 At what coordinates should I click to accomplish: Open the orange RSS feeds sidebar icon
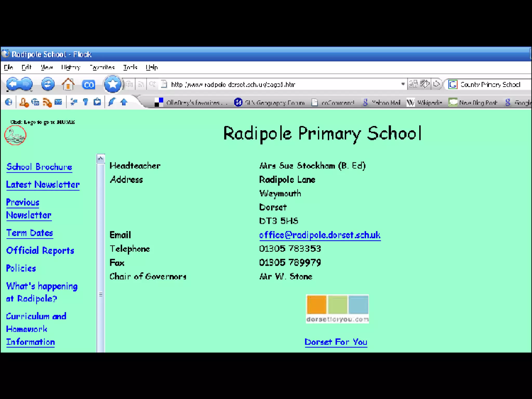coord(47,102)
